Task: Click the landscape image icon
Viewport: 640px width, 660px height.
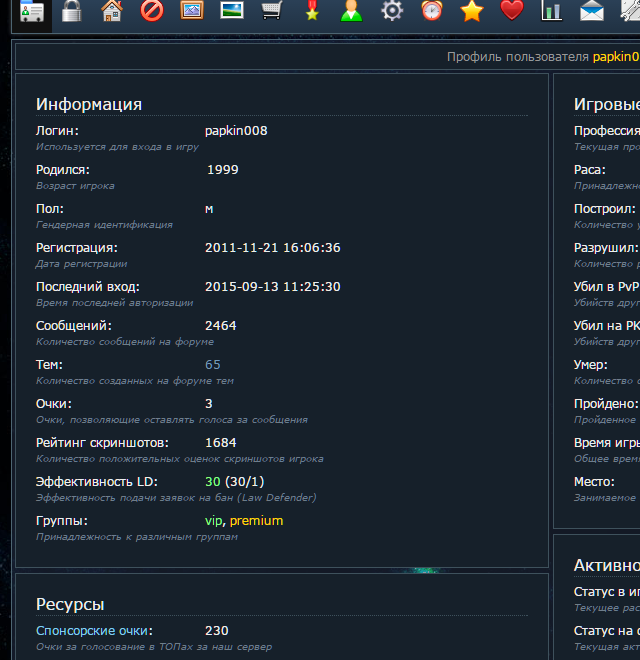Action: pos(232,11)
